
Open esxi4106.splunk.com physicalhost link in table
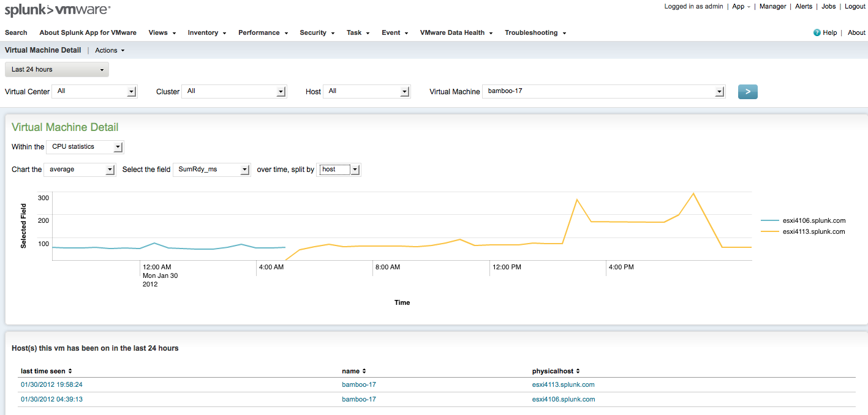[x=564, y=399]
